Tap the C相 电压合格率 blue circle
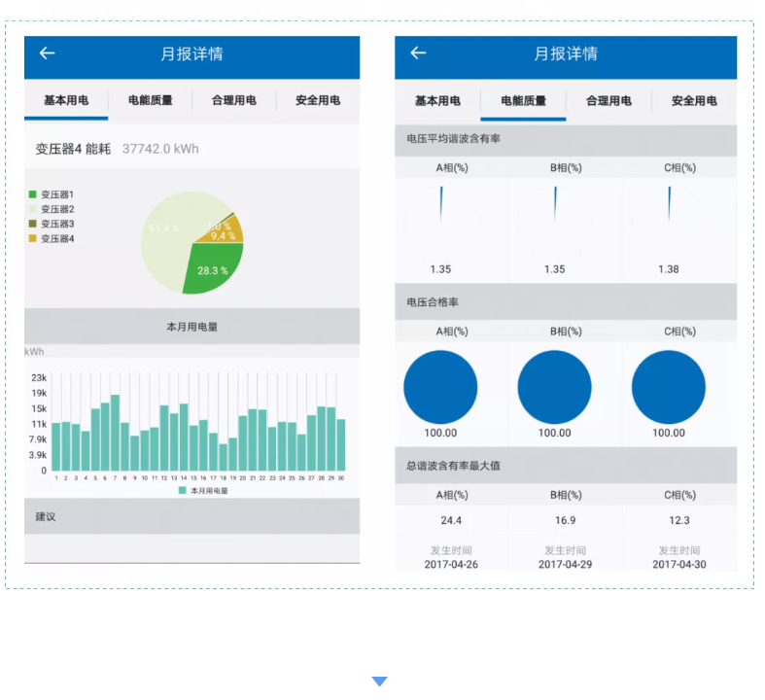765x700 pixels. pyautogui.click(x=669, y=387)
